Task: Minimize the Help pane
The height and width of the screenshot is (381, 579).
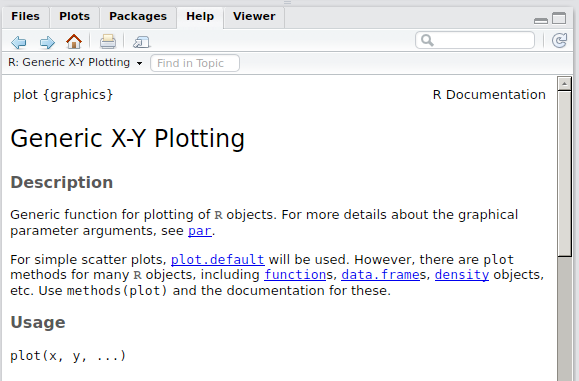Action: (x=541, y=21)
